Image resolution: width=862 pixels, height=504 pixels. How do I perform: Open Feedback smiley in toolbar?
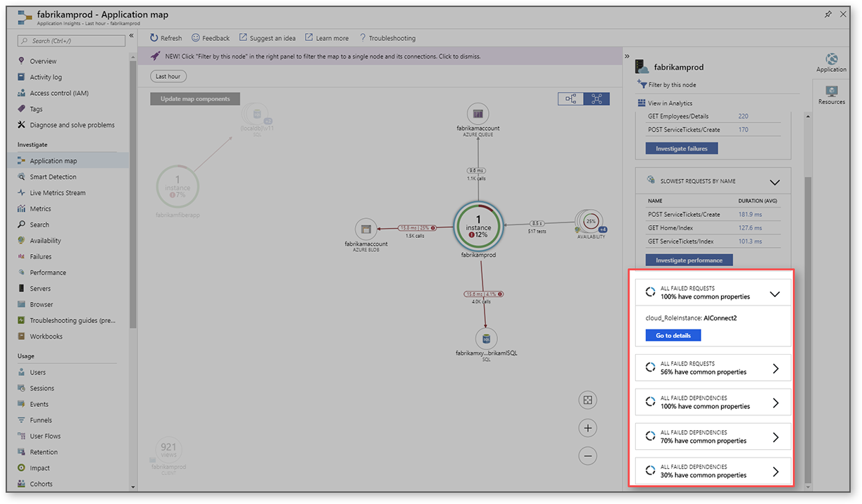tap(196, 38)
